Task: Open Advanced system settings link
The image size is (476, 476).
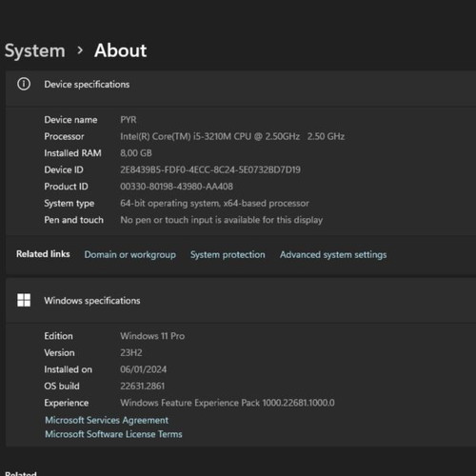Action: point(333,254)
